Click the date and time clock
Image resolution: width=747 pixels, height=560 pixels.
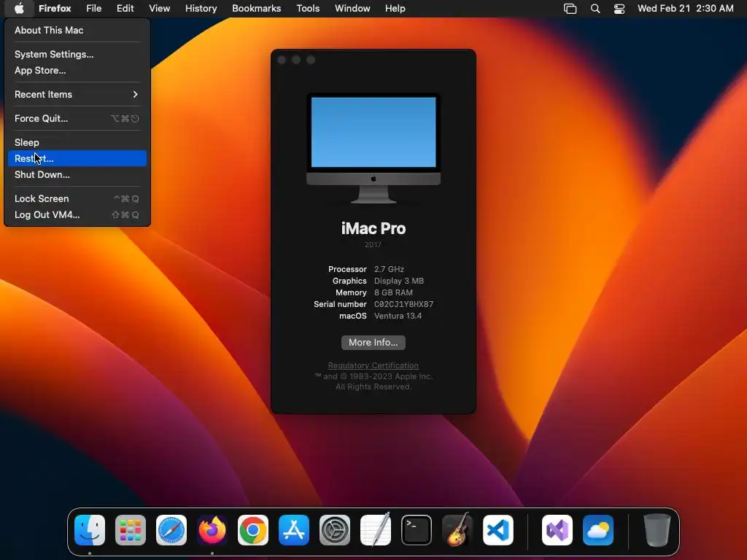coord(686,9)
